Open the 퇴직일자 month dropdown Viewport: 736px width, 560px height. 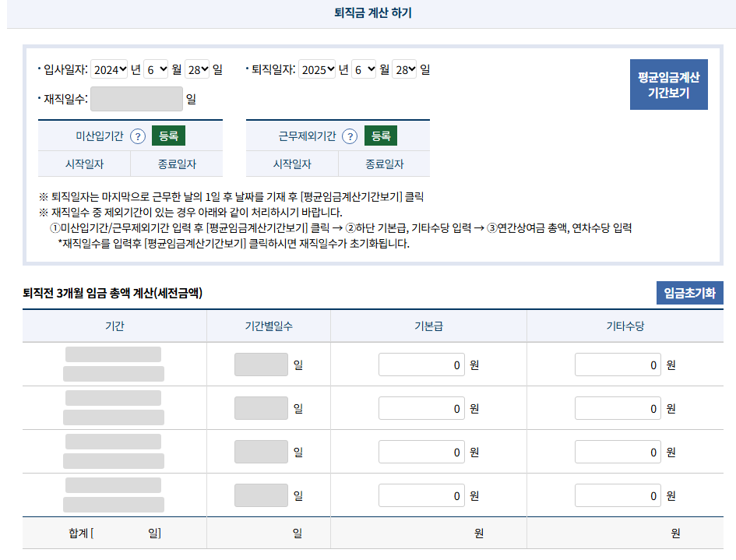click(364, 69)
